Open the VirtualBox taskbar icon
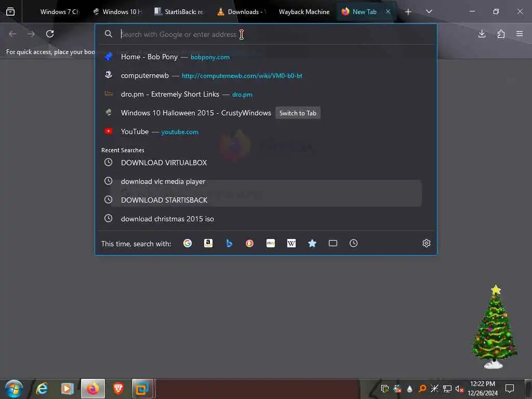 pos(142,389)
